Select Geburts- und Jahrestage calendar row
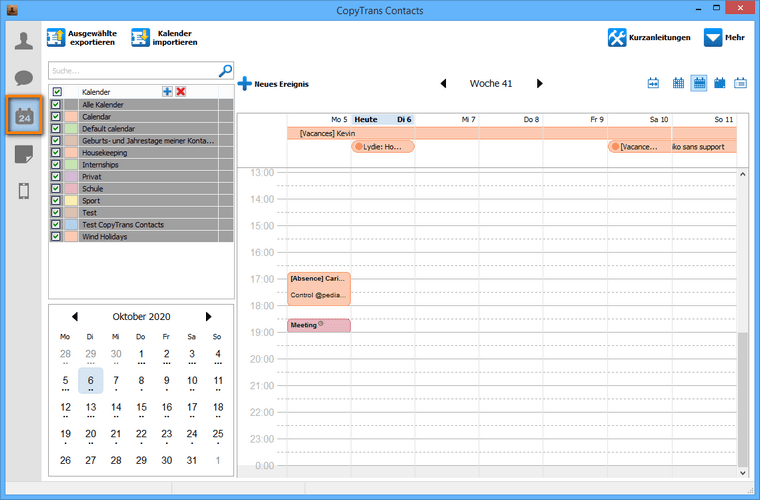The image size is (760, 500). coord(141,141)
